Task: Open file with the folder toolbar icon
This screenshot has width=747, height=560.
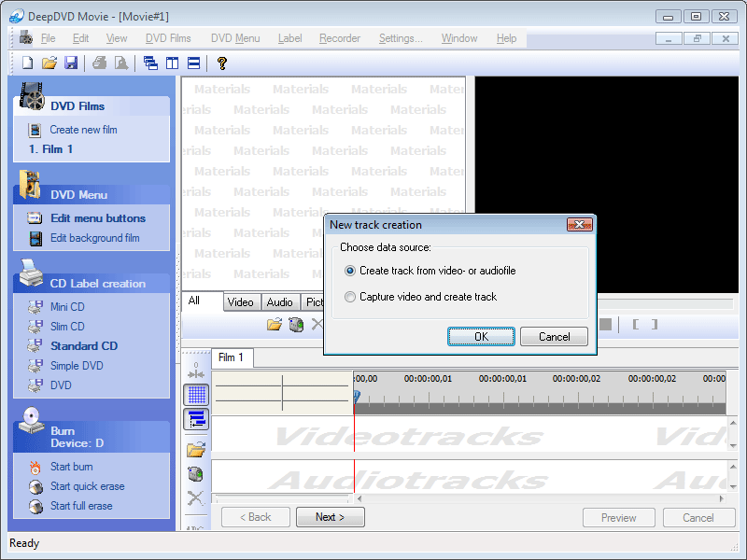Action: [49, 63]
